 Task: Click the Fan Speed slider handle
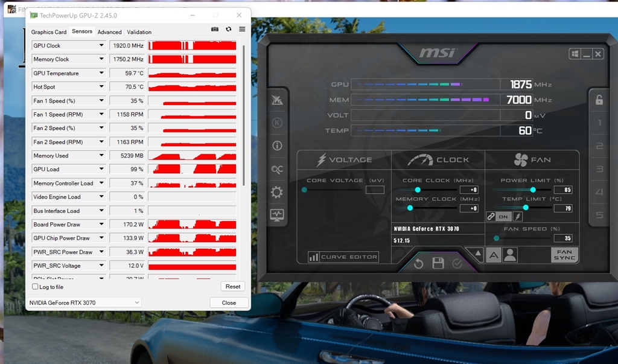(497, 238)
